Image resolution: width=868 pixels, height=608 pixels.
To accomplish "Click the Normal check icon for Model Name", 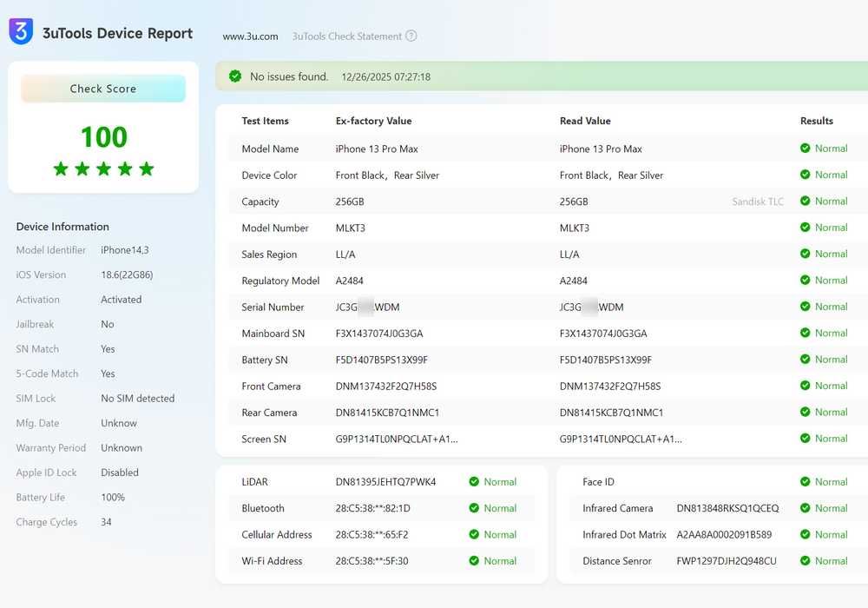I will click(x=806, y=149).
